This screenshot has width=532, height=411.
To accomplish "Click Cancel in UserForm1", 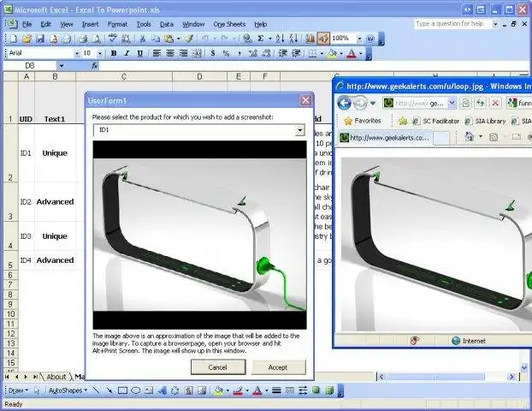I will tap(218, 367).
